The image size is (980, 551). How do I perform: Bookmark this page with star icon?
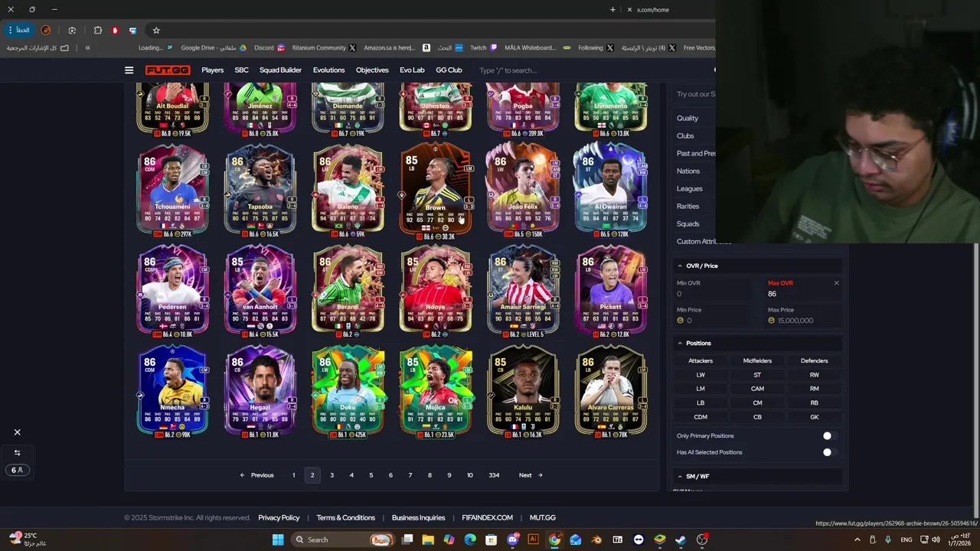coord(156,31)
